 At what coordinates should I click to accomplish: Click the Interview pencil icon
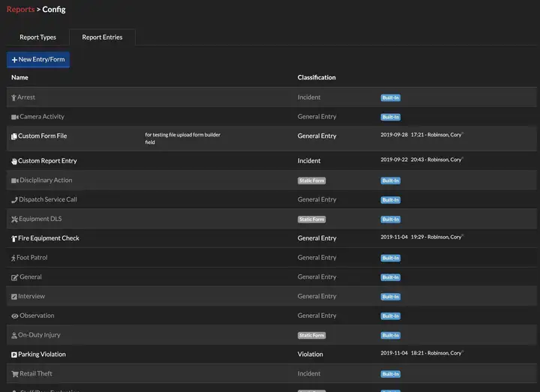[x=14, y=297]
